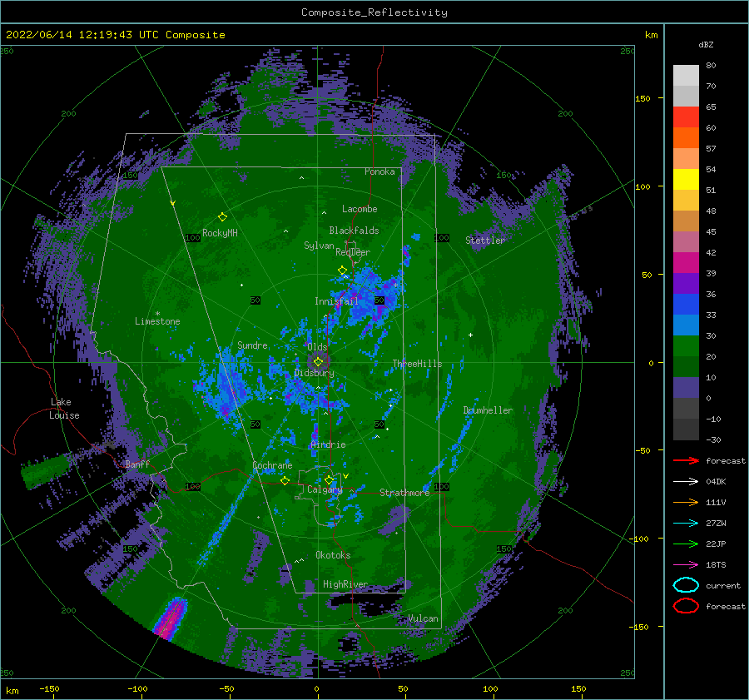The image size is (749, 700).
Task: Click the Banff town label
Action: [137, 464]
